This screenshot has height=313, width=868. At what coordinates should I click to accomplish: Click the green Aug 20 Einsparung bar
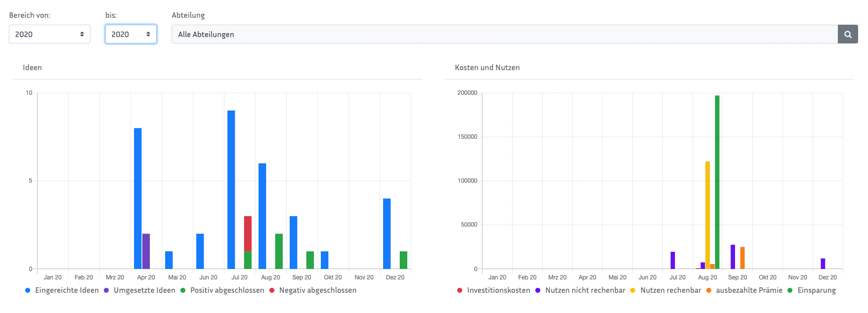[x=717, y=183]
